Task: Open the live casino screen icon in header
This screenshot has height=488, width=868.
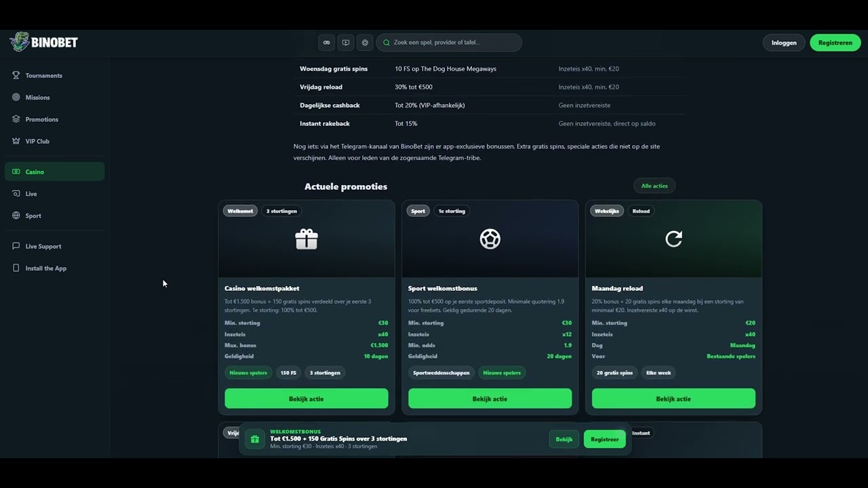Action: click(x=346, y=42)
